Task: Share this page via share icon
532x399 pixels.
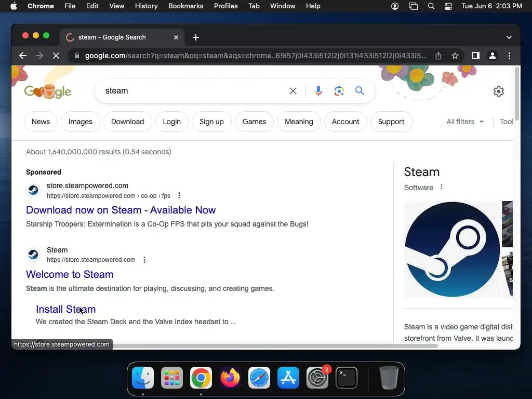Action: pos(438,56)
